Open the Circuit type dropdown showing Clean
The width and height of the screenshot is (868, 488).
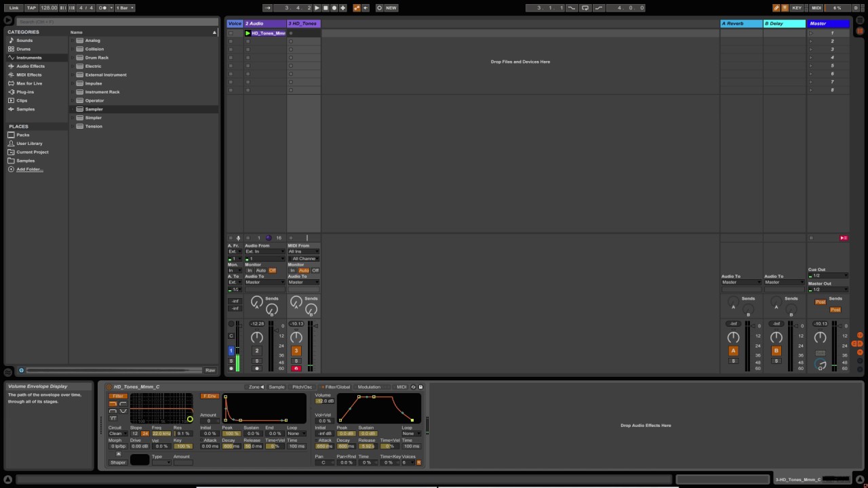click(x=117, y=434)
